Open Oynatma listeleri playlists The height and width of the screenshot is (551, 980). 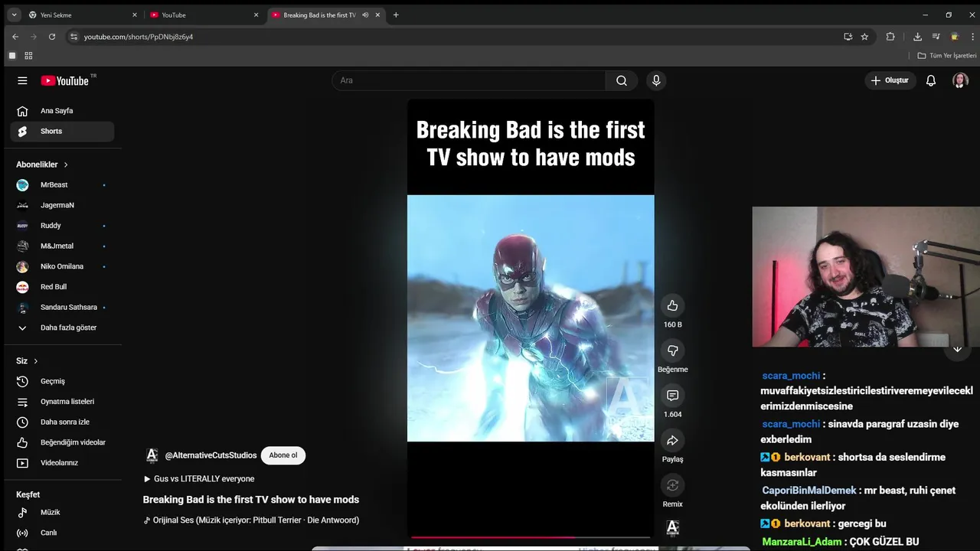[x=62, y=402]
